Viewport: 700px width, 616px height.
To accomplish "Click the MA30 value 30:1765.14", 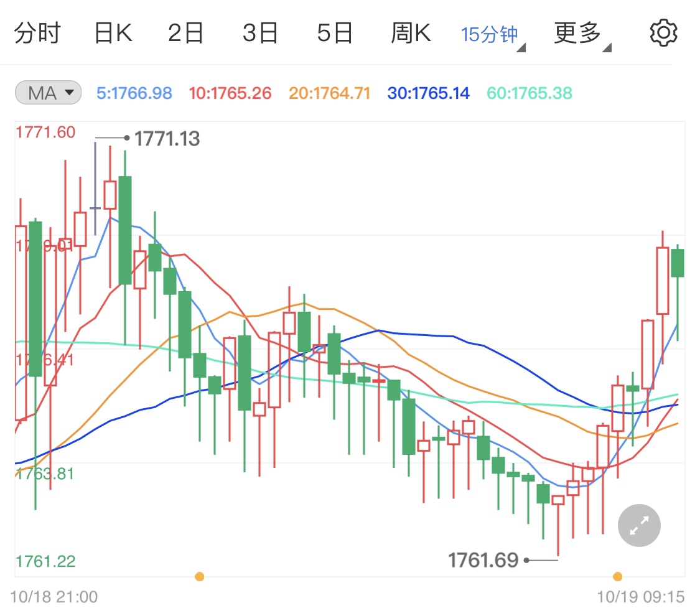I will point(428,93).
